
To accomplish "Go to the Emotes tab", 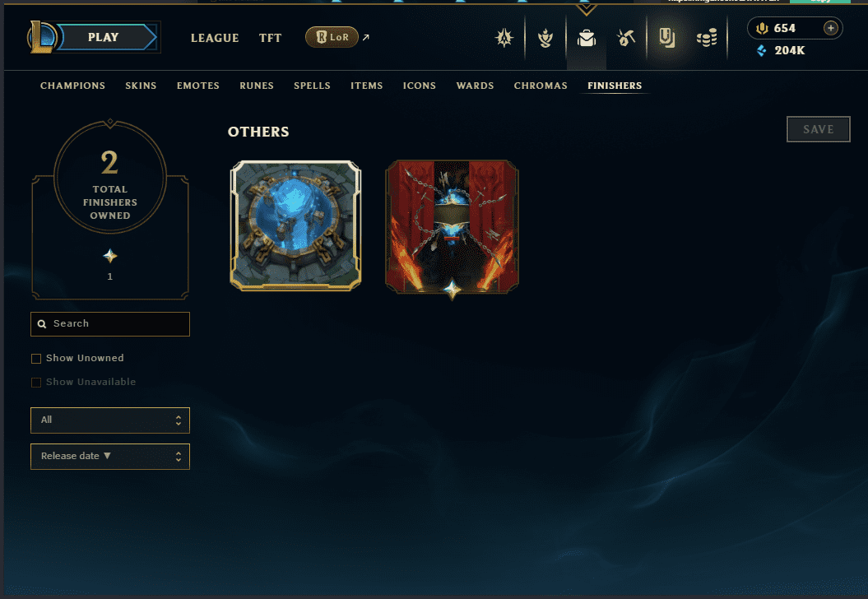I will (198, 86).
